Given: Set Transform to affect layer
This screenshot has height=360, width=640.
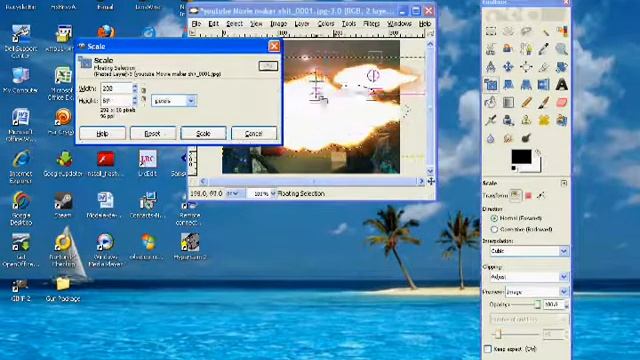Looking at the screenshot, I should coord(516,196).
